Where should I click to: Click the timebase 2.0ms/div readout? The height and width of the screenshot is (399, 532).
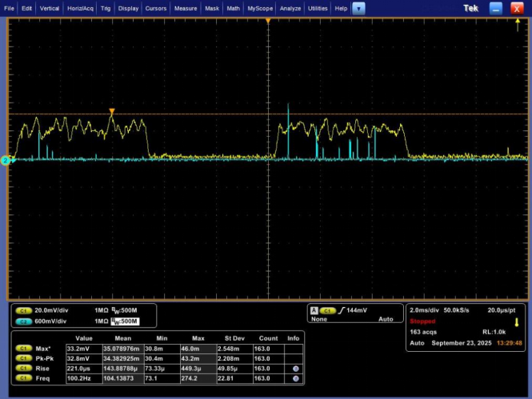(x=424, y=310)
